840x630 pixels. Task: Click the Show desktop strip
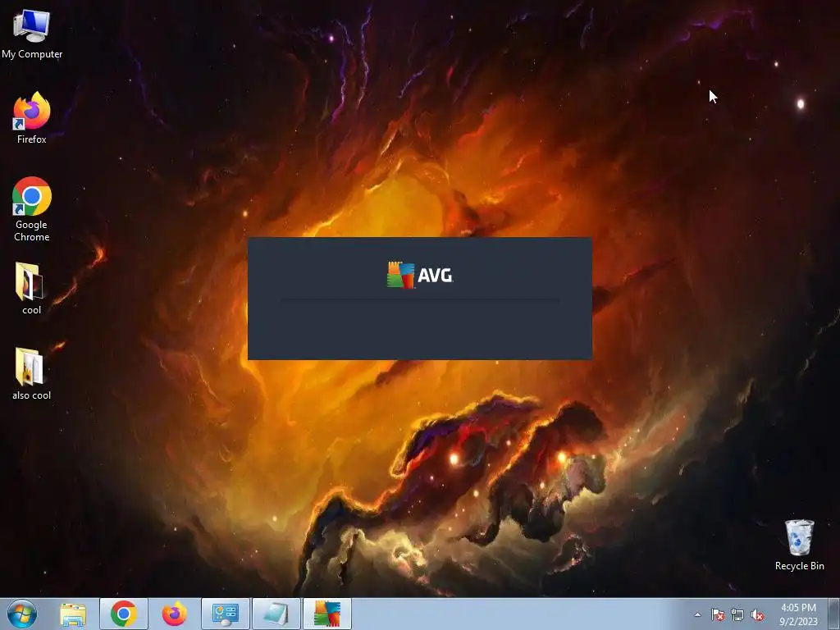[x=833, y=614]
